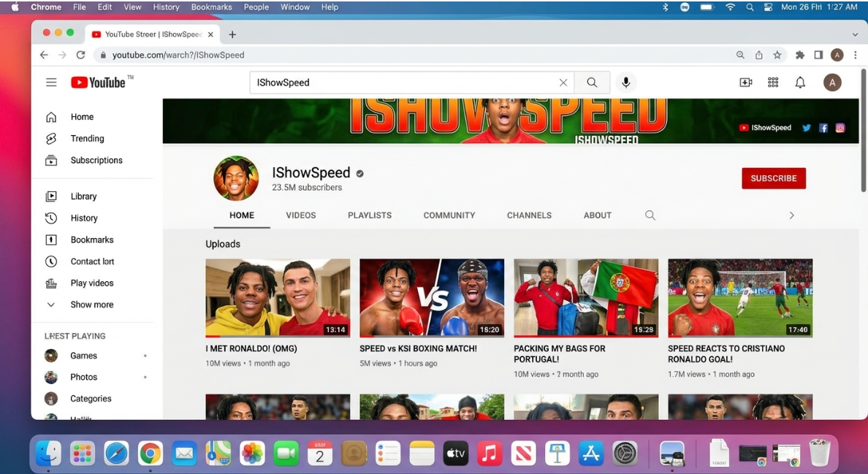Select the HOME channel tab
Viewport: 868px width, 474px height.
[242, 215]
